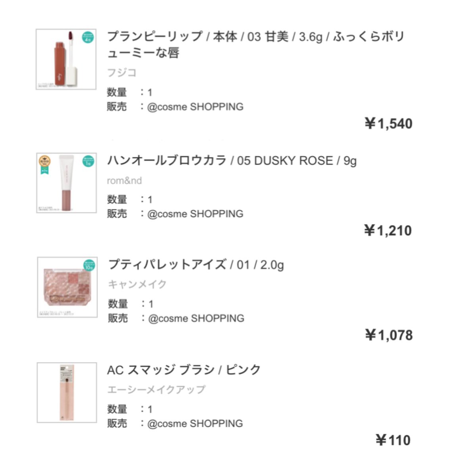This screenshot has height=476, width=476.
Task: Select the rom&nd brand name
Action: pos(124,180)
